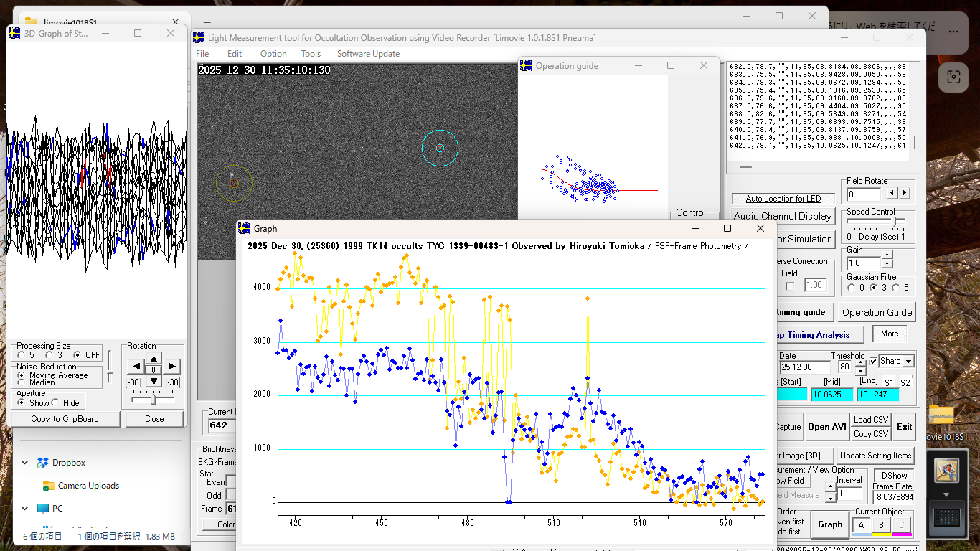Screen dimensions: 980x551
Task: Click Field Rotate right arrow button
Action: 905,194
